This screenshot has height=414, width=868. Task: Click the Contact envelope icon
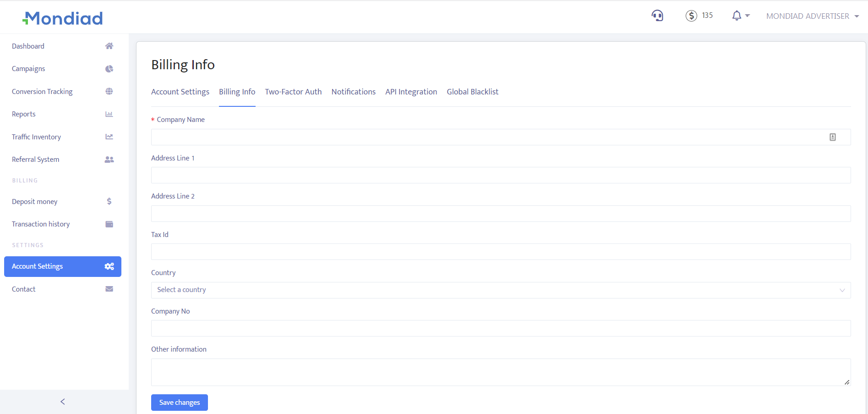pyautogui.click(x=109, y=289)
